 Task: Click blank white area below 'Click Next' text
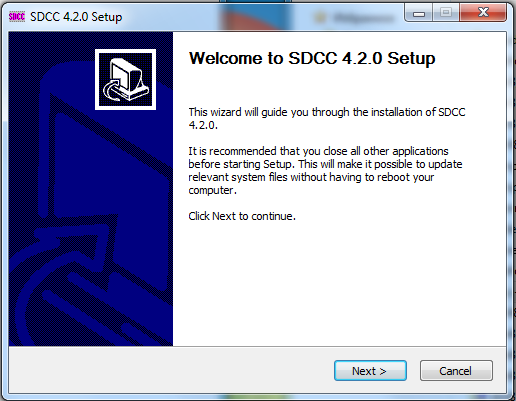339,283
